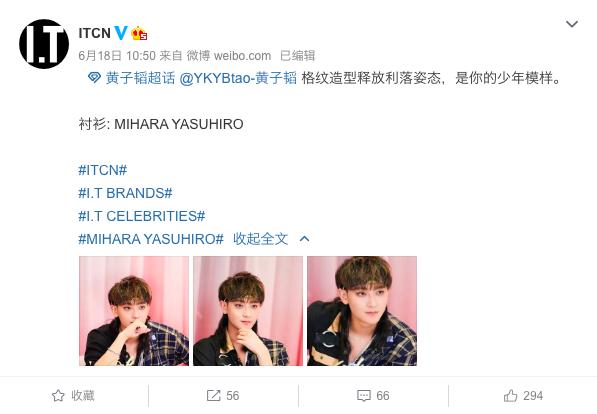This screenshot has width=597, height=414.
Task: Open the third photo thumbnail
Action: coord(362,311)
